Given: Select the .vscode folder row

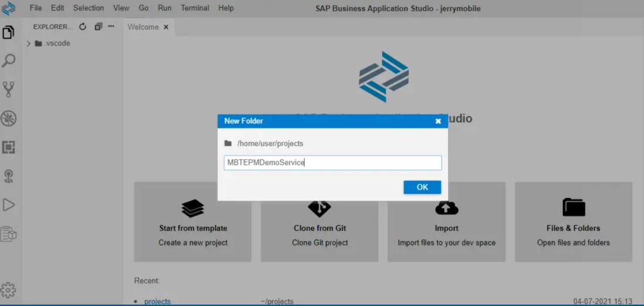Looking at the screenshot, I should pos(73,43).
